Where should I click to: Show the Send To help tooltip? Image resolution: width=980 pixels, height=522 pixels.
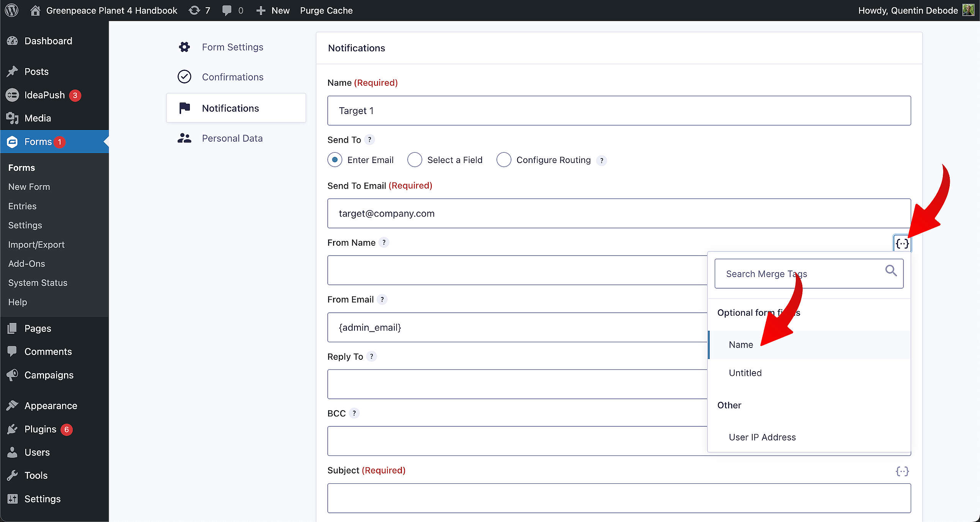click(x=369, y=140)
